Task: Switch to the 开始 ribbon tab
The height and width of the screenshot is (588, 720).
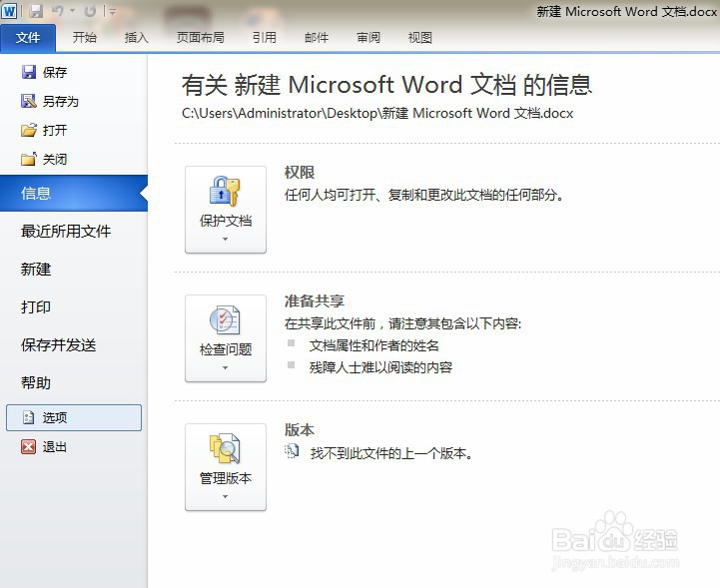Action: coord(85,38)
